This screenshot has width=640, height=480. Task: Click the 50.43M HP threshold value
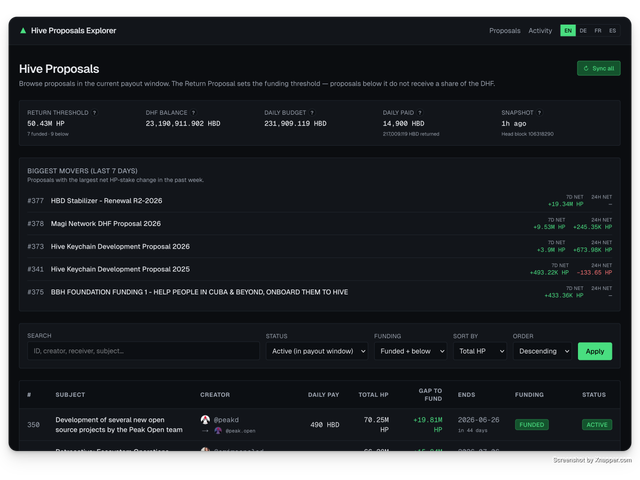46,124
